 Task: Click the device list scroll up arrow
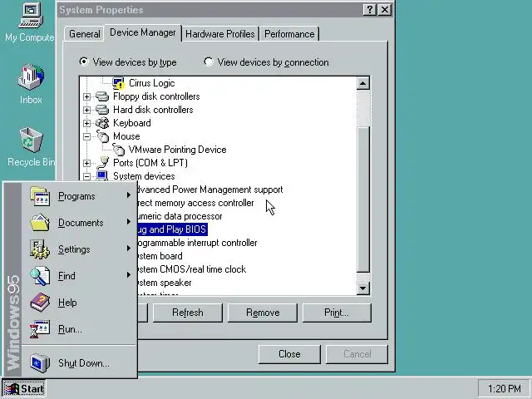(x=363, y=83)
